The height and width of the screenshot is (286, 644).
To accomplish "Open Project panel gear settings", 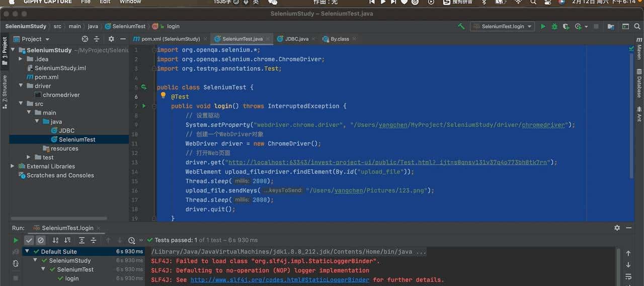I will [111, 39].
